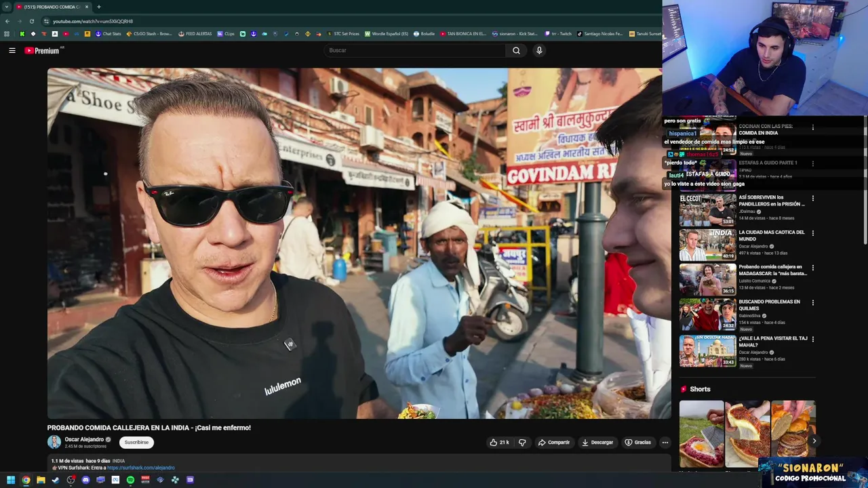Image resolution: width=868 pixels, height=488 pixels.
Task: Go back in browser history
Action: 7,21
